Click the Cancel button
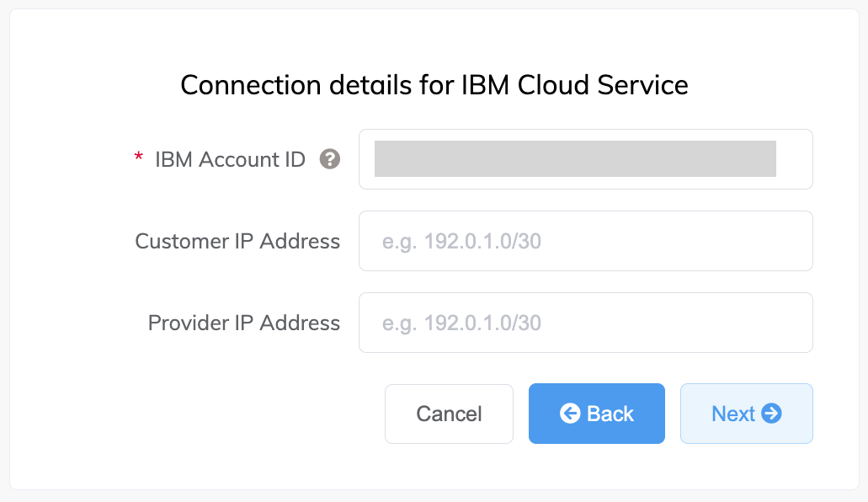The width and height of the screenshot is (868, 502). coord(449,413)
